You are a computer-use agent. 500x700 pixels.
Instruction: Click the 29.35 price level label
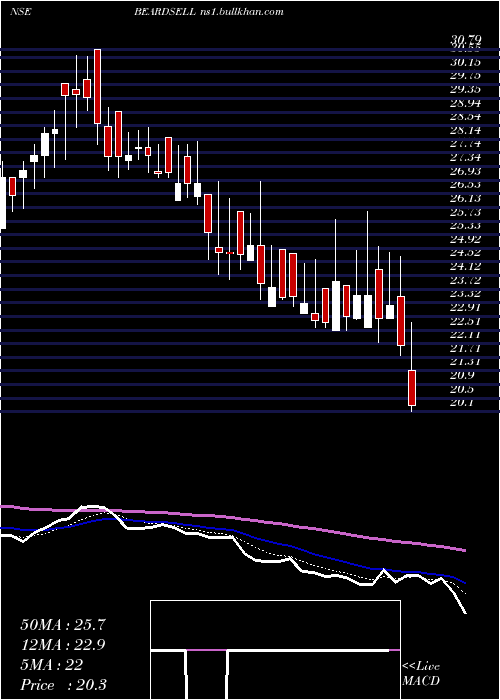pyautogui.click(x=466, y=89)
